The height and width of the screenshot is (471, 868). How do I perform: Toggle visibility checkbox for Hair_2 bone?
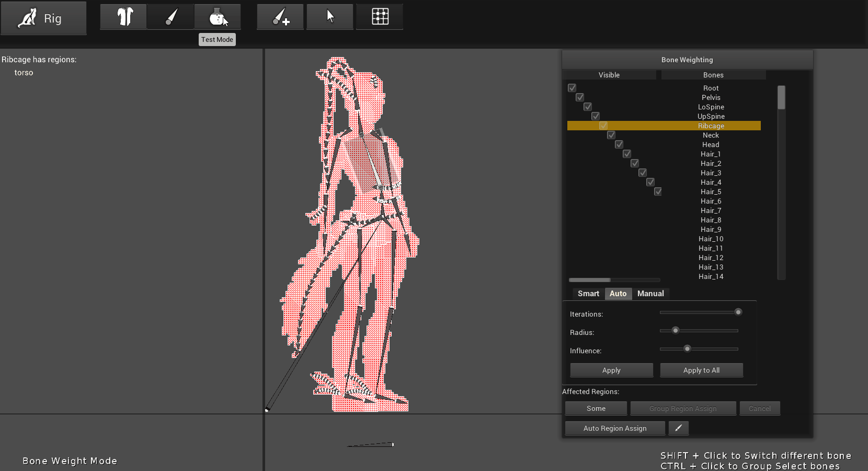pos(635,163)
